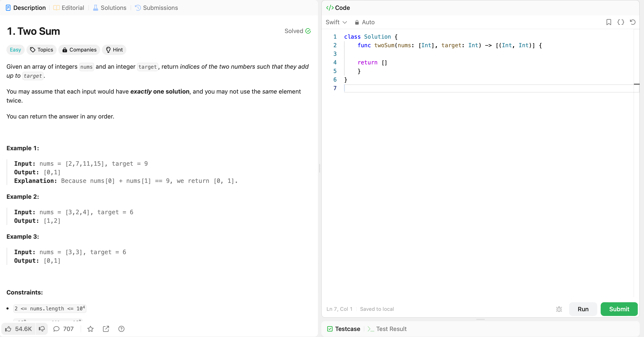Click the vertical panel splitter handle

click(x=319, y=168)
